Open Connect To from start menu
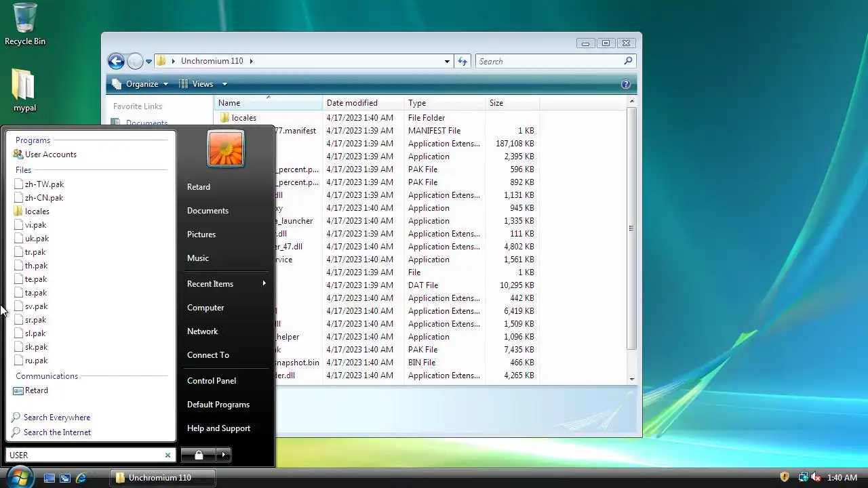Screen dimensions: 868x488 pyautogui.click(x=208, y=355)
